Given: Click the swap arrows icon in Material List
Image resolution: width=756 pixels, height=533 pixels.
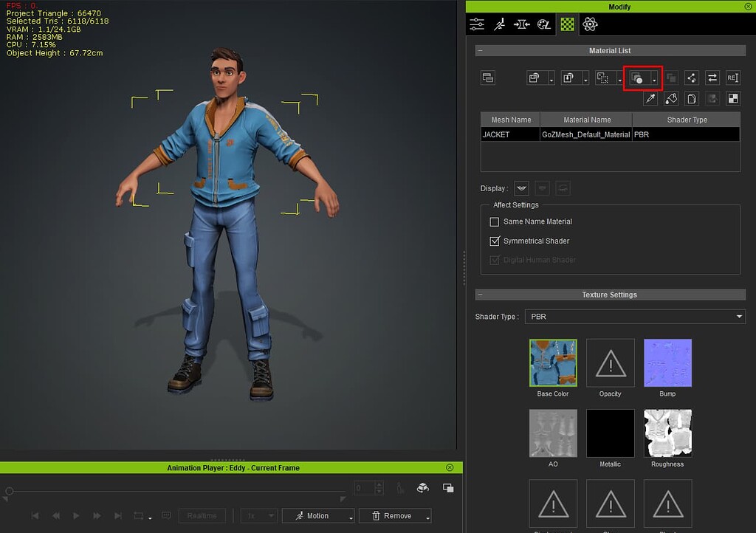Looking at the screenshot, I should click(712, 78).
